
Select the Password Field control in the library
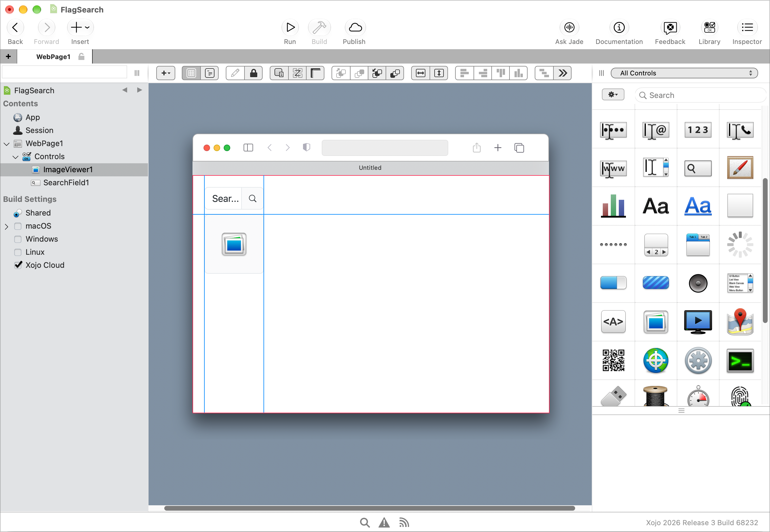coord(613,130)
